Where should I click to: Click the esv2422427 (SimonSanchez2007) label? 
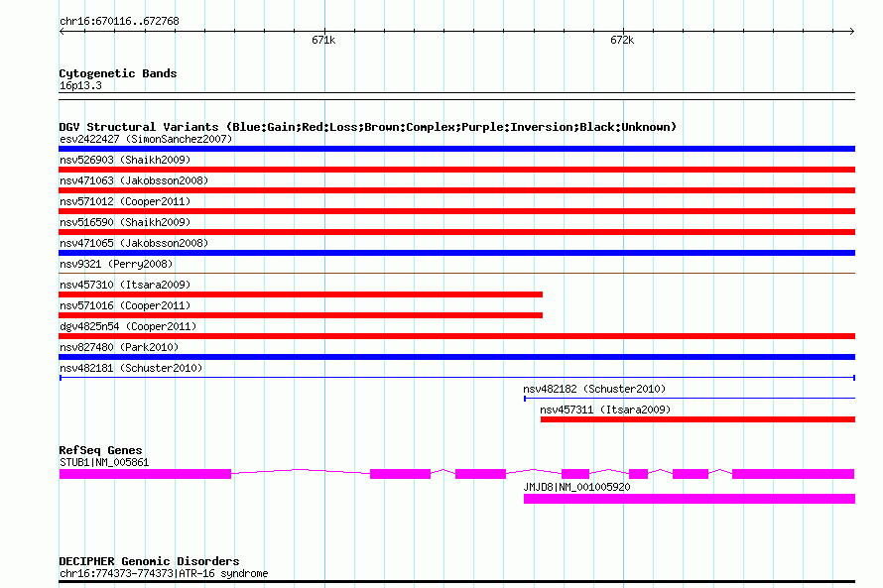(x=146, y=139)
